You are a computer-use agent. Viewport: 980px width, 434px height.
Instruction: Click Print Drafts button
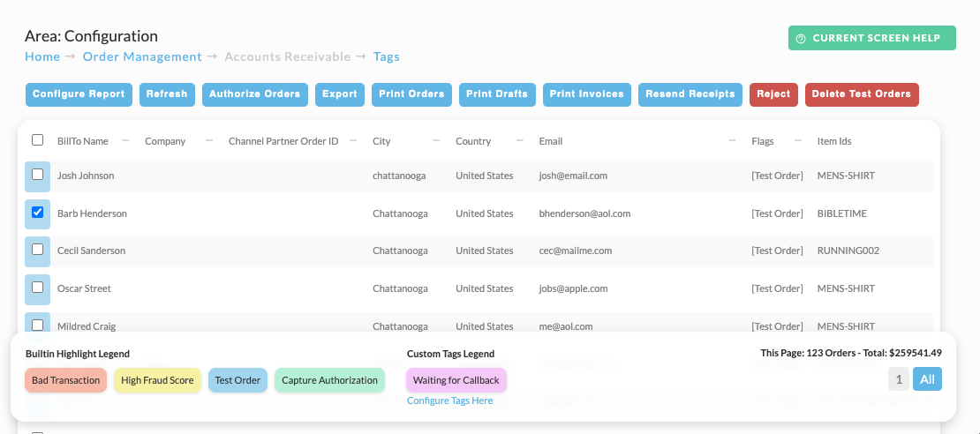coord(497,94)
